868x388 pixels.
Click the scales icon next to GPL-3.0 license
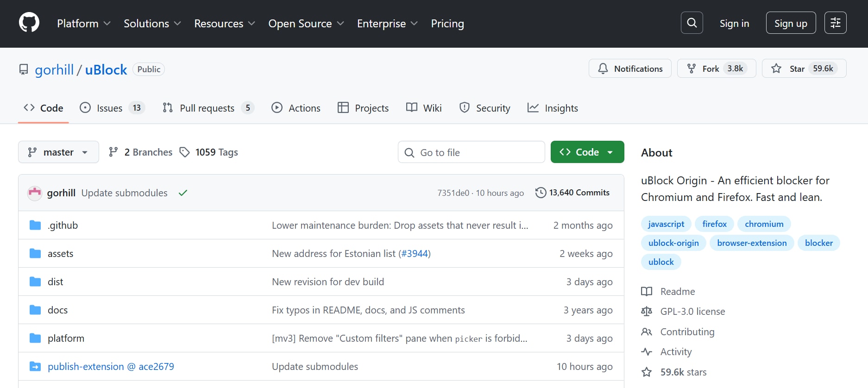click(647, 311)
